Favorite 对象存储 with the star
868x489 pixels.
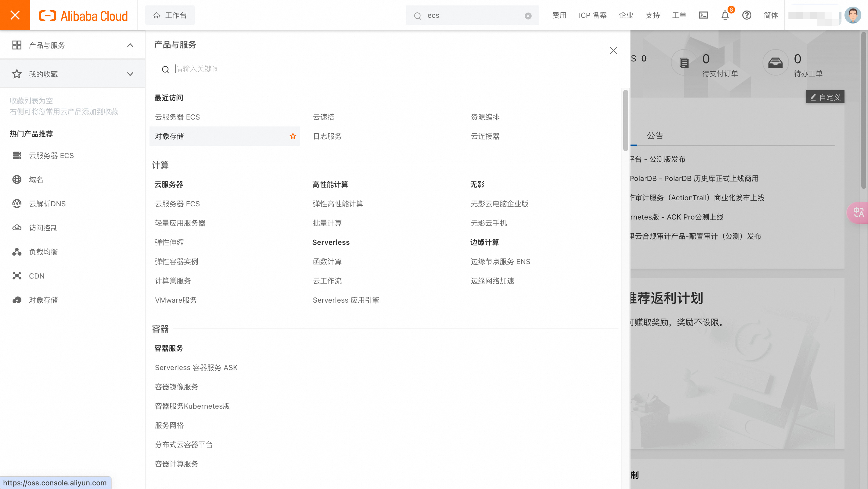[x=293, y=136]
